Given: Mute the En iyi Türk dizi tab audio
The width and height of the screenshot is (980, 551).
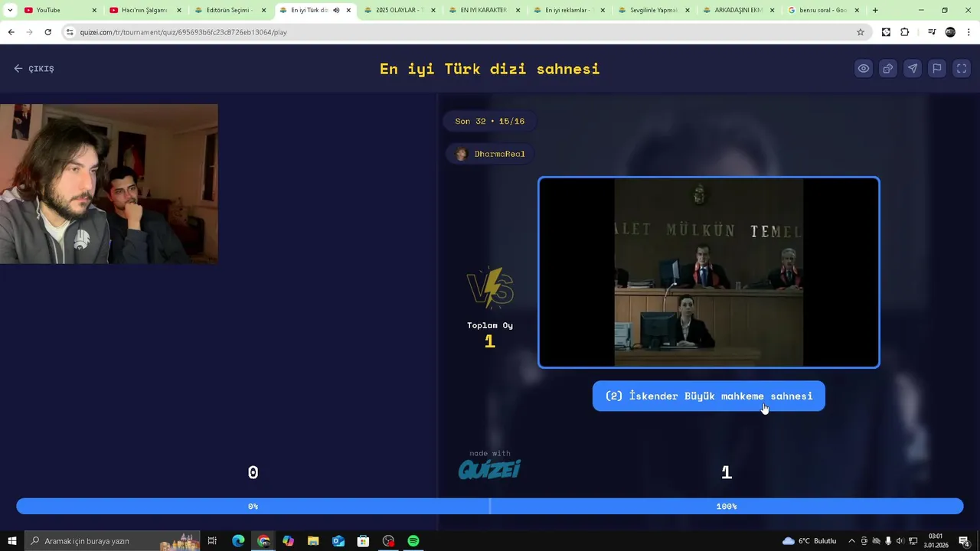Looking at the screenshot, I should pos(336,10).
